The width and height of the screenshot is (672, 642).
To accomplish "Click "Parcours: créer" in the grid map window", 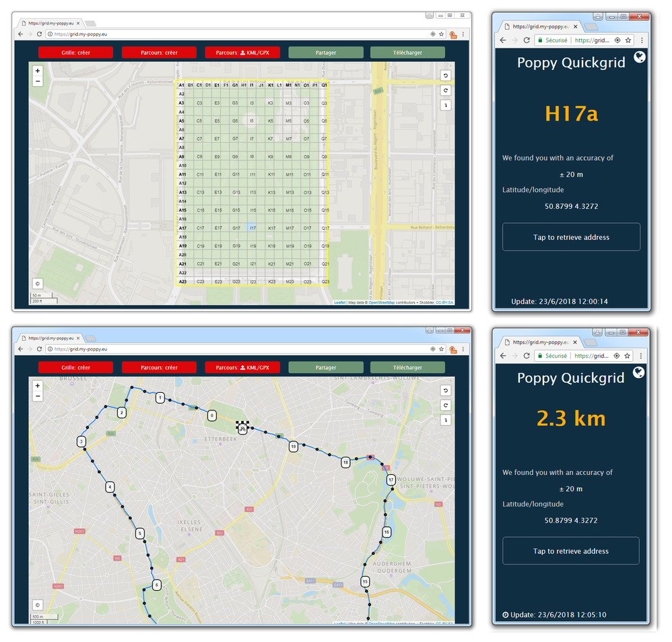I will click(x=159, y=53).
